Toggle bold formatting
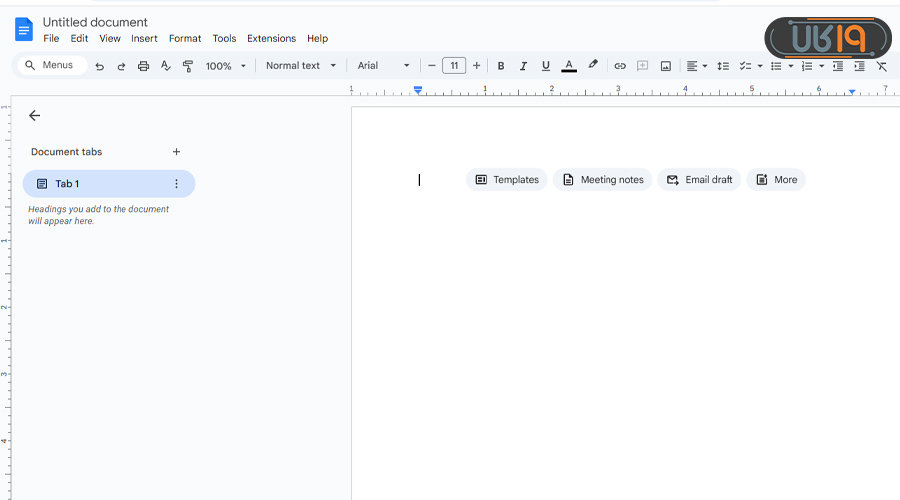 coord(501,66)
